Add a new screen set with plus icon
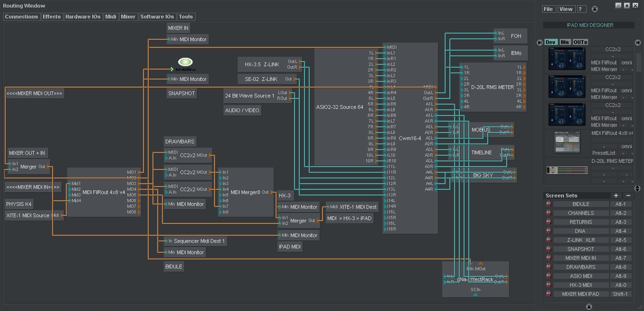The image size is (644, 311). [x=616, y=195]
